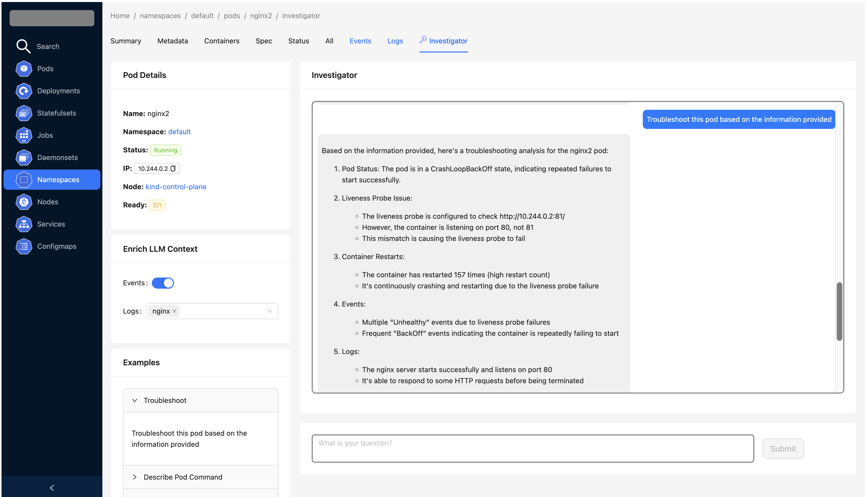The height and width of the screenshot is (497, 868).
Task: Switch to the Containers tab
Action: 222,41
